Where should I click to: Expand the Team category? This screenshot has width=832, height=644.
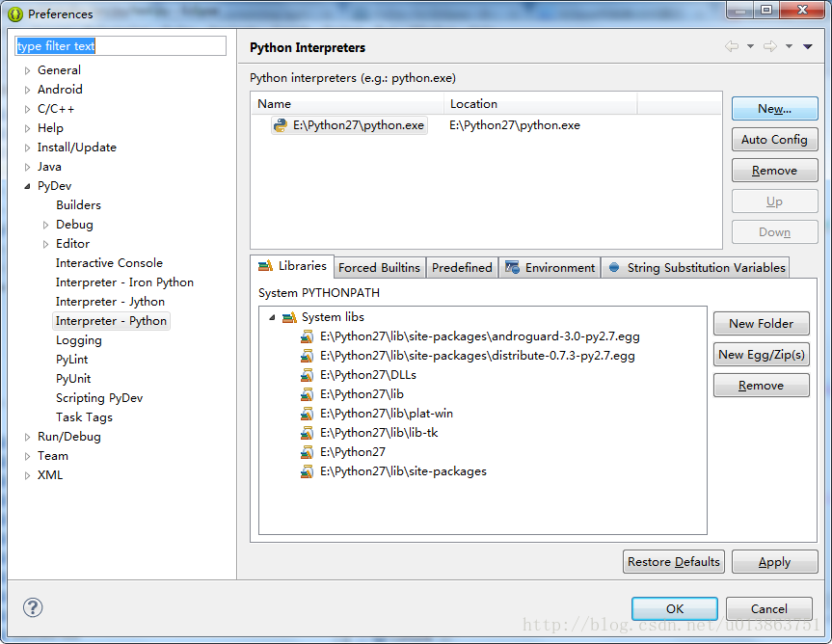(27, 456)
